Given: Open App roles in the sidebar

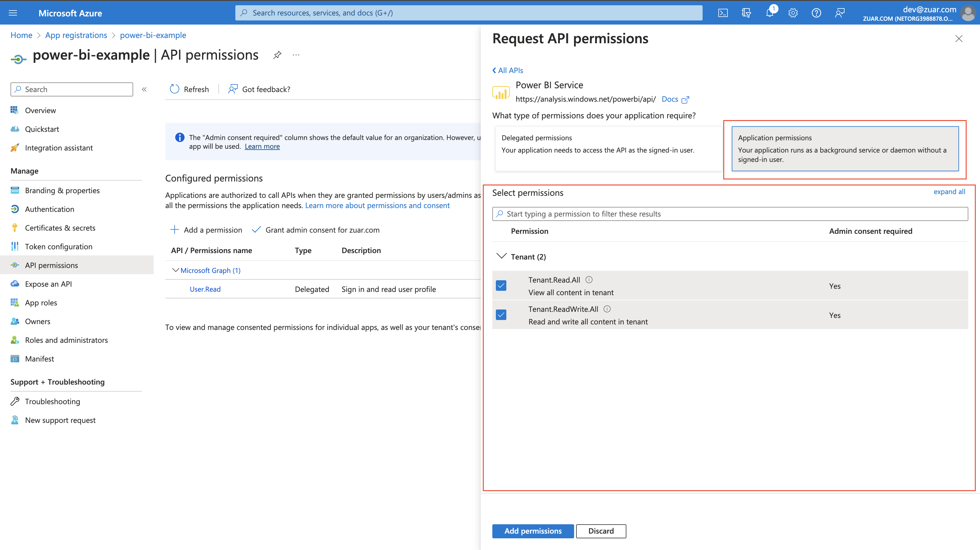Looking at the screenshot, I should click(41, 302).
